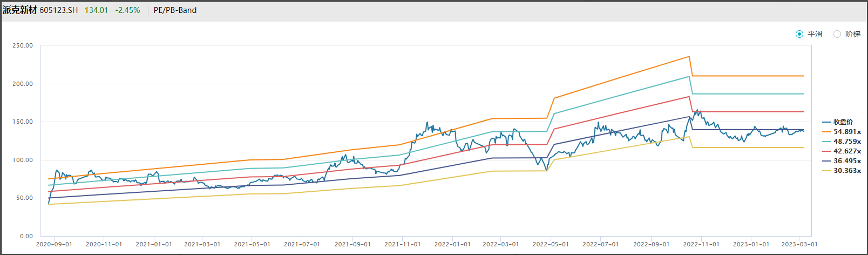Click the change percentage -2.45%
This screenshot has width=868, height=255.
(127, 10)
